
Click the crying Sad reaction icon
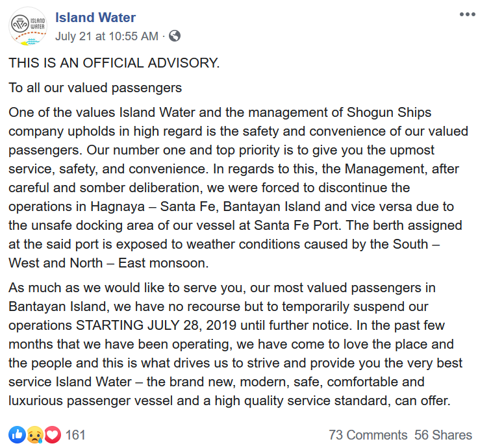35,434
